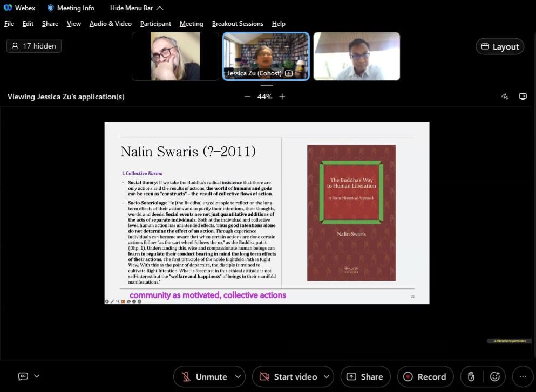Open the more options ellipsis button
Screen dimensions: 536x392
[x=522, y=376]
